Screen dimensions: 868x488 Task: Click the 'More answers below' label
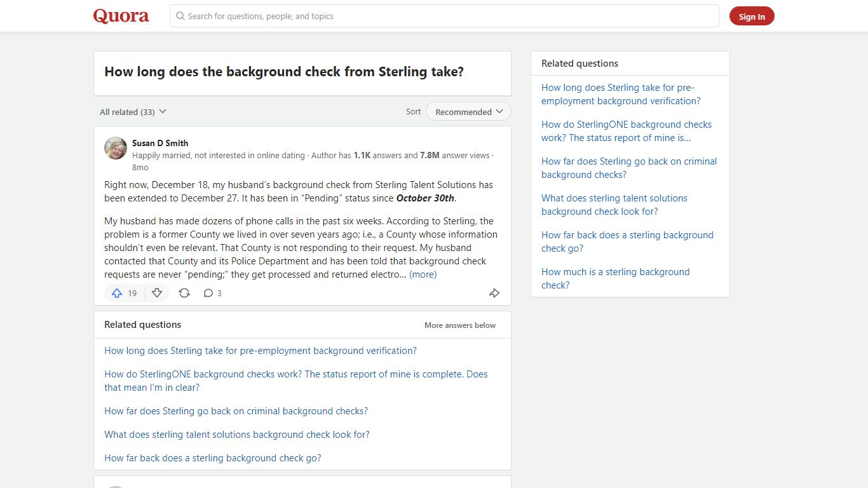[460, 325]
